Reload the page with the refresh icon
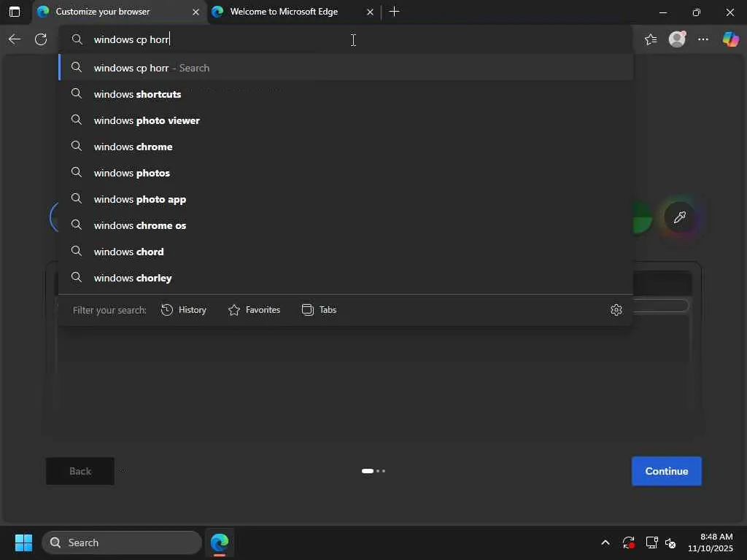The width and height of the screenshot is (747, 560). pyautogui.click(x=41, y=39)
